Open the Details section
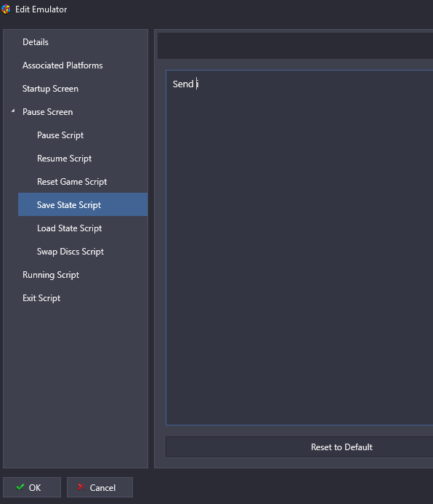The height and width of the screenshot is (504, 433). (x=36, y=42)
